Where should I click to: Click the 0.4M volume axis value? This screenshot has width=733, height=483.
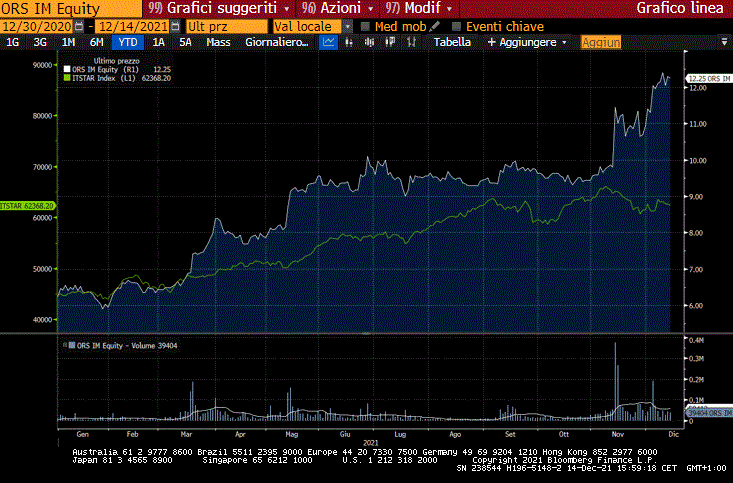pos(697,340)
